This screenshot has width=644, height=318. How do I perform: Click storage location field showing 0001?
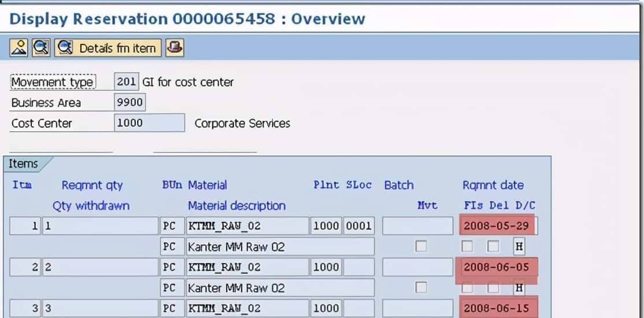coord(358,226)
